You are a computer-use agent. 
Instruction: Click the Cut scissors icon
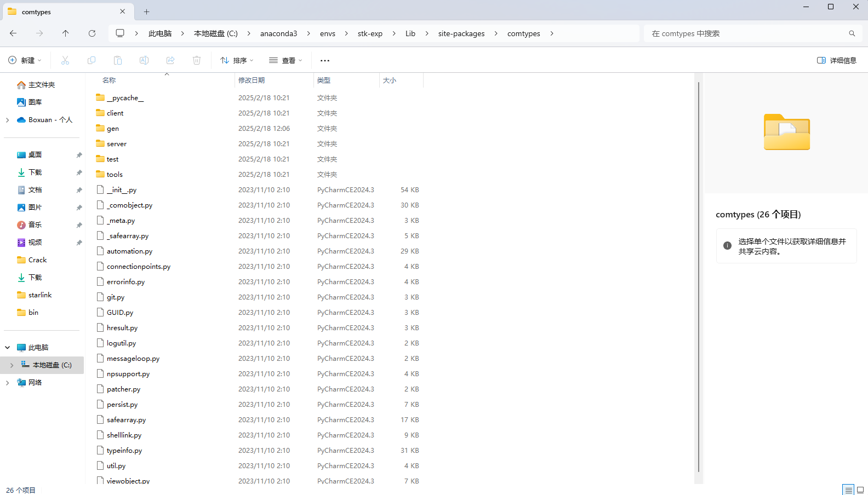tap(65, 60)
